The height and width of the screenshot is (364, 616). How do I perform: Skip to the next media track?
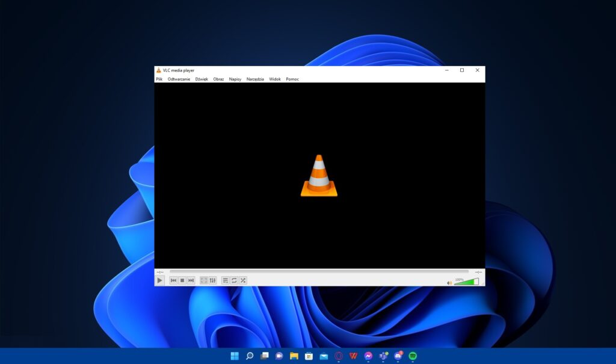(191, 280)
